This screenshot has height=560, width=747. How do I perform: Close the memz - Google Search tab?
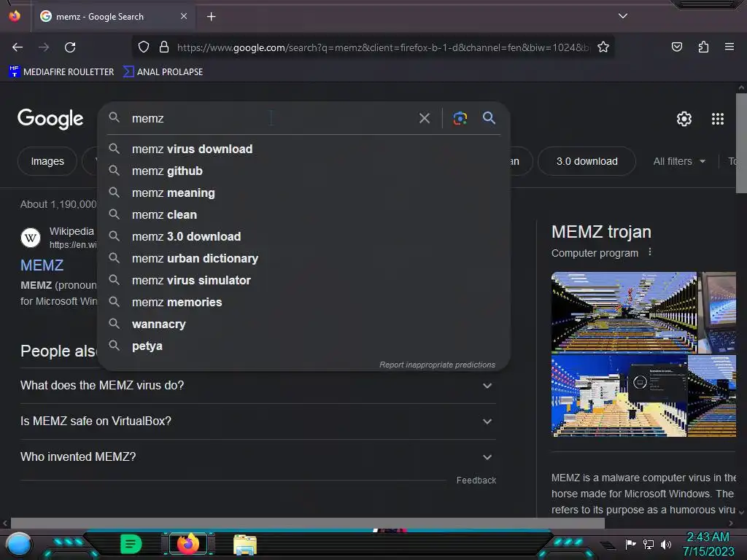184,16
